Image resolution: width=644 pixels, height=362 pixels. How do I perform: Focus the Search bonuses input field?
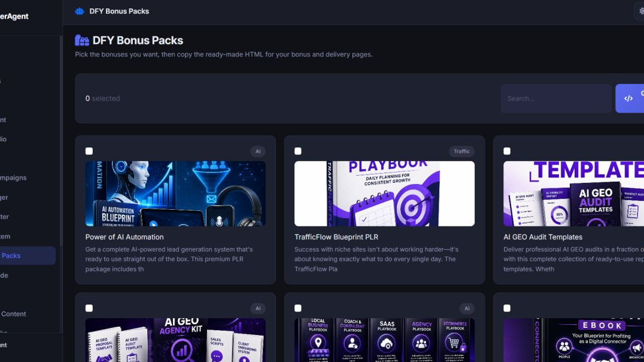[556, 98]
